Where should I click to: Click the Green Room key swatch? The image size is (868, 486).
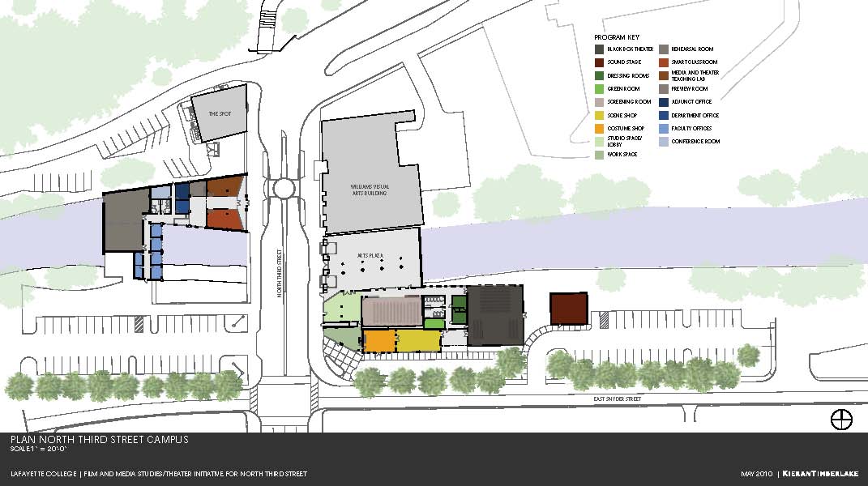coord(599,88)
